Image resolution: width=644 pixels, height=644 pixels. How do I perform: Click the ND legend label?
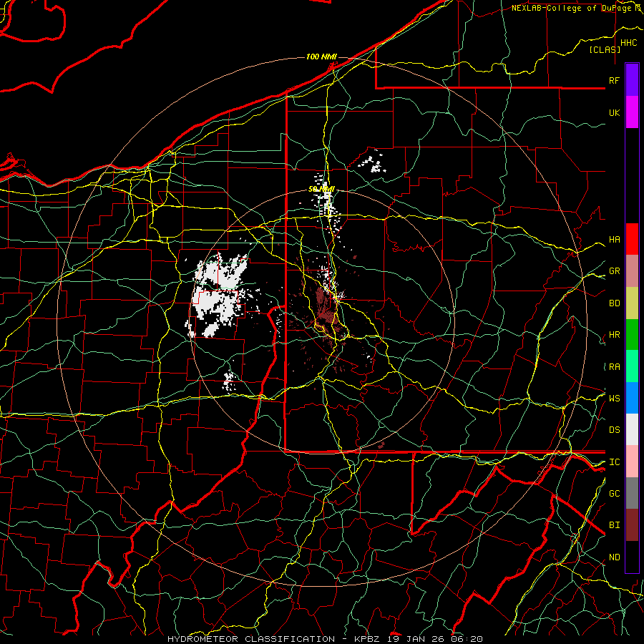615,557
